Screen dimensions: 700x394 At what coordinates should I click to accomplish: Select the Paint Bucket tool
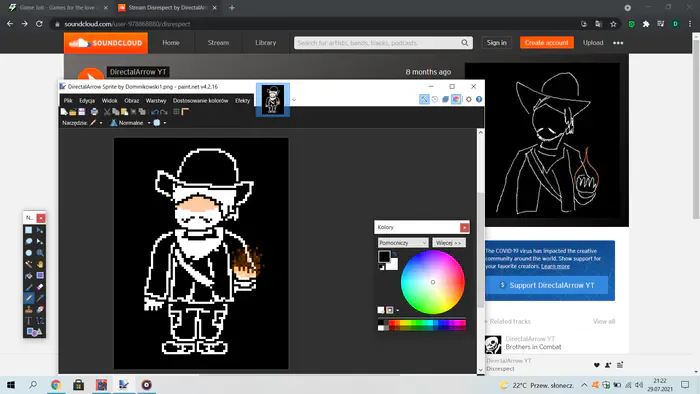tap(29, 275)
